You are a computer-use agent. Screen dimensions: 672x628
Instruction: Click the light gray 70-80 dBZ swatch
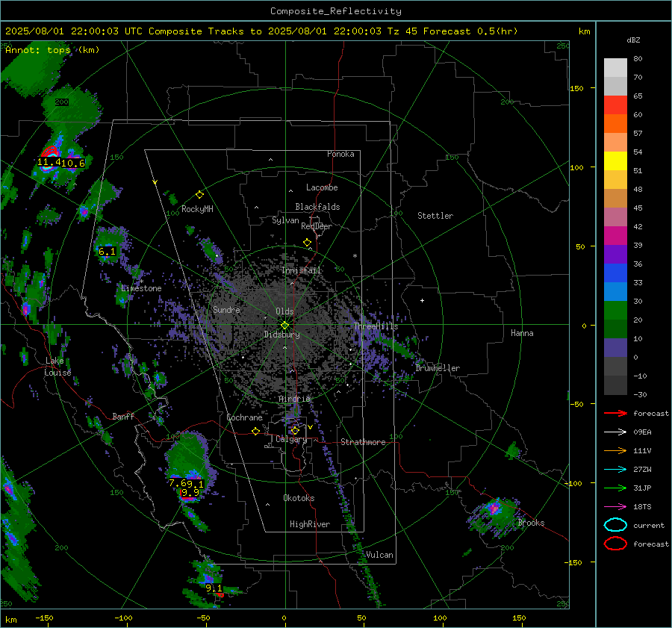click(x=615, y=68)
